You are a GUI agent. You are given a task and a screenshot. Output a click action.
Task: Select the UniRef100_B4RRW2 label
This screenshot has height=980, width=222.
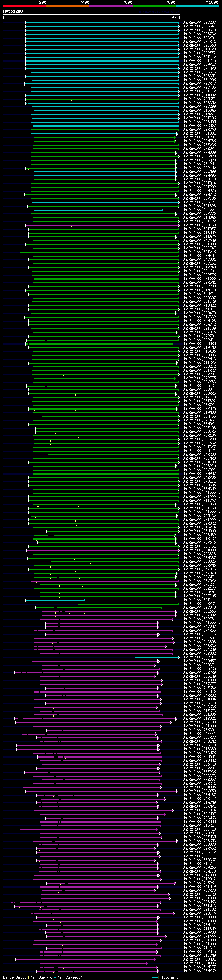(199, 695)
